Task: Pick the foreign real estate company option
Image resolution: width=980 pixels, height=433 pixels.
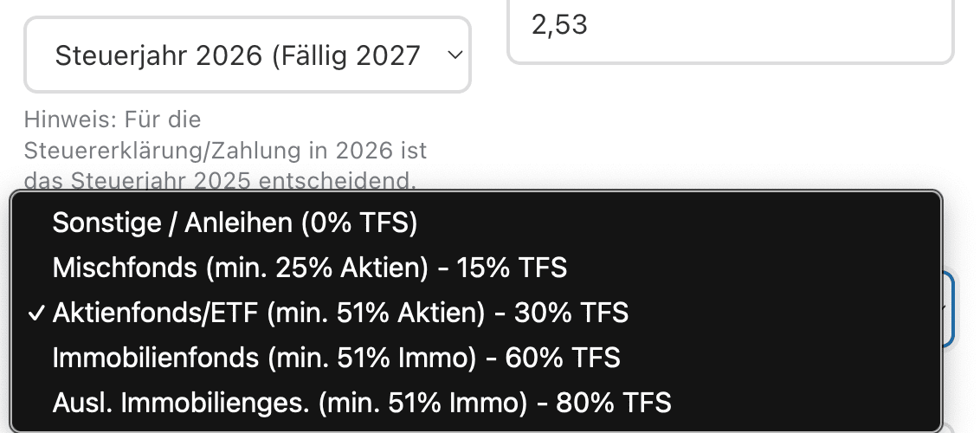Action: pyautogui.click(x=361, y=403)
